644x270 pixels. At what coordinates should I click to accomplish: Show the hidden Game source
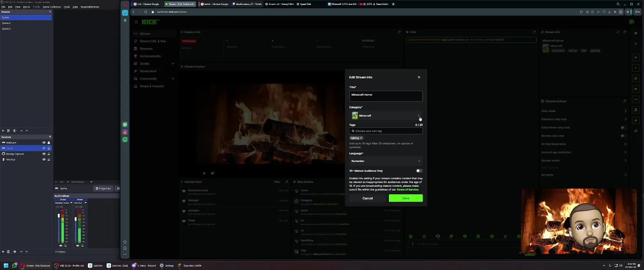pyautogui.click(x=44, y=148)
